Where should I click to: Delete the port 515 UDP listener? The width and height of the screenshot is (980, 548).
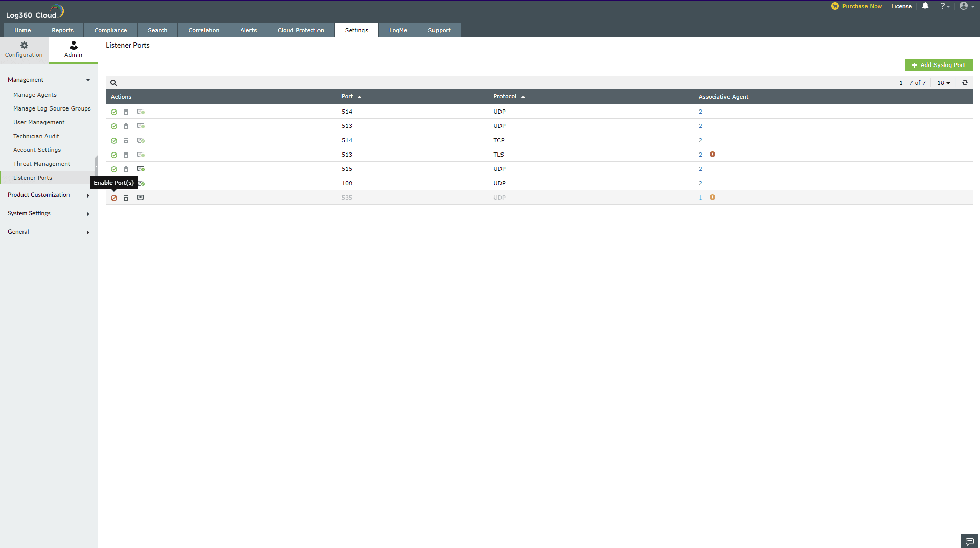[126, 169]
